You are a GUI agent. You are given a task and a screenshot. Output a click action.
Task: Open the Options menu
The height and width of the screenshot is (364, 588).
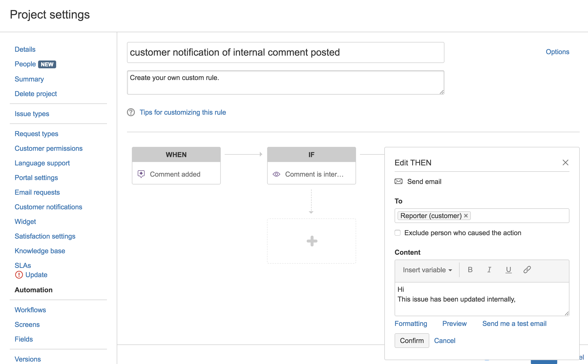coord(557,51)
